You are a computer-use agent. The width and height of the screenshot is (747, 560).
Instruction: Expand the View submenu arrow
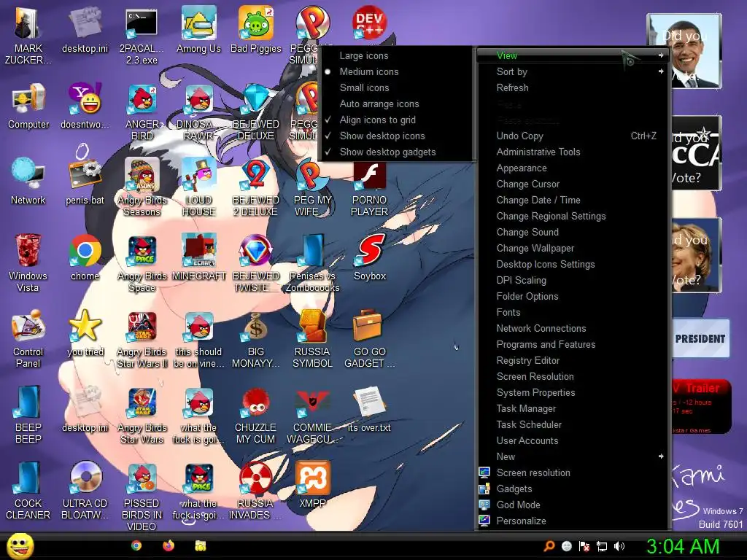[x=661, y=55]
